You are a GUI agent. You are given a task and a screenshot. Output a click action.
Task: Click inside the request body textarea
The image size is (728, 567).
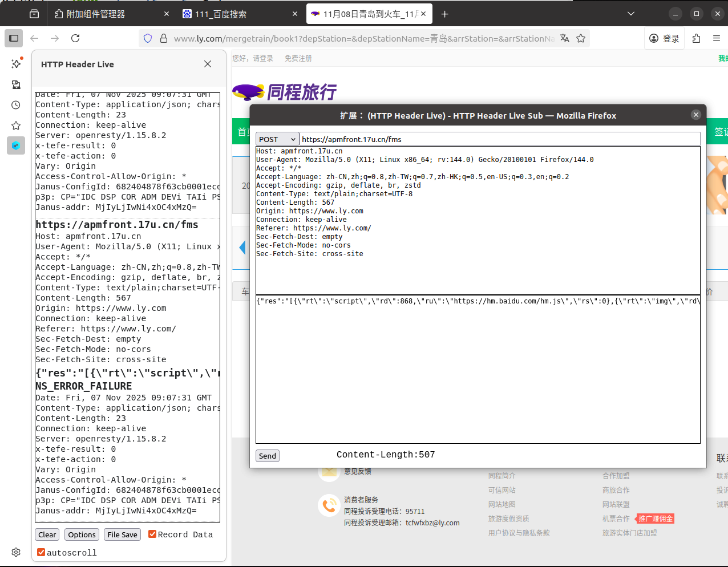[478, 369]
